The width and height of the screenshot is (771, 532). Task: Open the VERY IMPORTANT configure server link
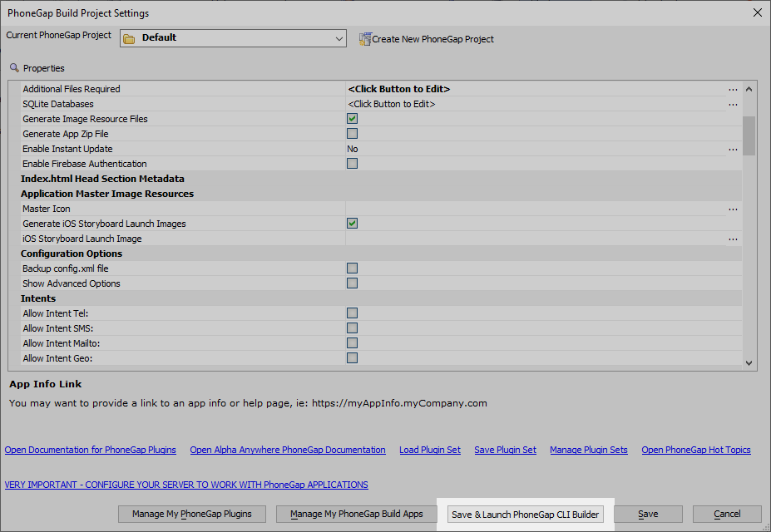point(186,485)
